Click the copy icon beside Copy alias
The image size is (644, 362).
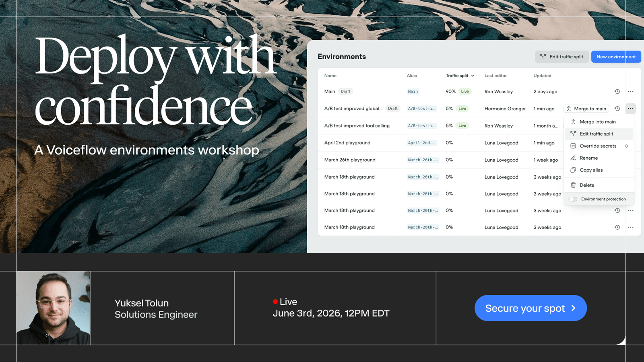[x=573, y=170]
